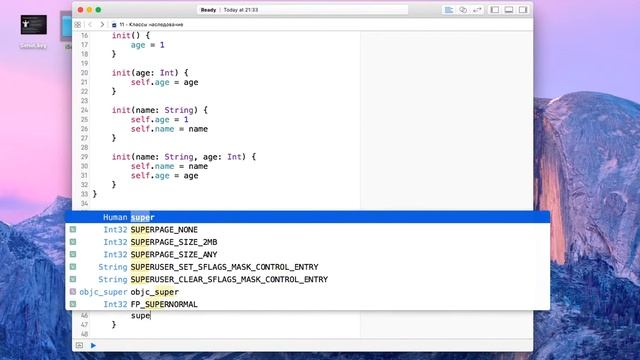The width and height of the screenshot is (640, 360).
Task: Select SUPERPAGE_SIZE_2MB completion suggestion
Action: pos(308,242)
